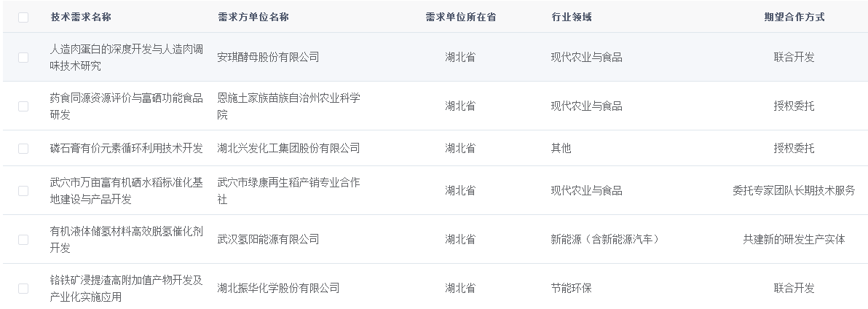Open 磷石膏有价元素循环利用技术开发 entry
868x309 pixels.
(126, 148)
